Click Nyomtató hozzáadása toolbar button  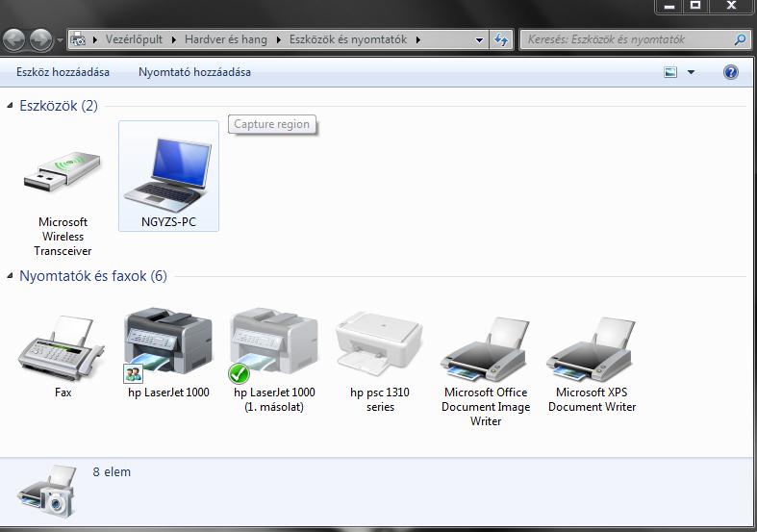194,72
